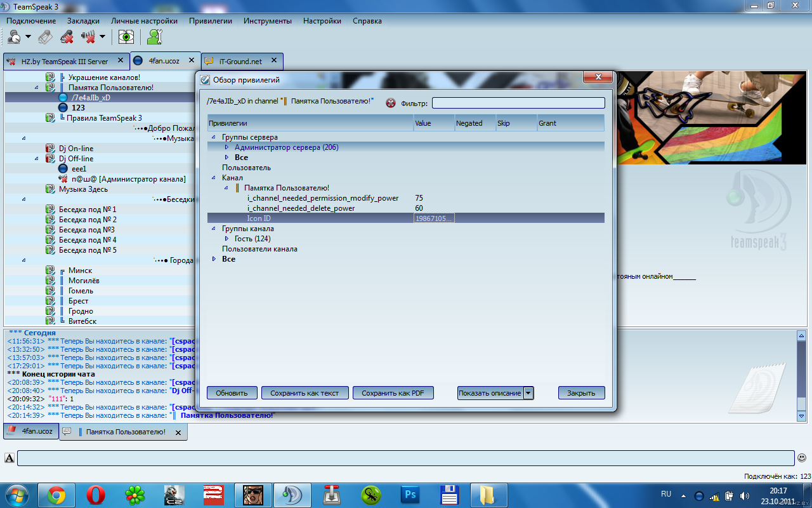The width and height of the screenshot is (812, 508).
Task: Collapse Памятка Пользователю! permission node
Action: [x=227, y=188]
